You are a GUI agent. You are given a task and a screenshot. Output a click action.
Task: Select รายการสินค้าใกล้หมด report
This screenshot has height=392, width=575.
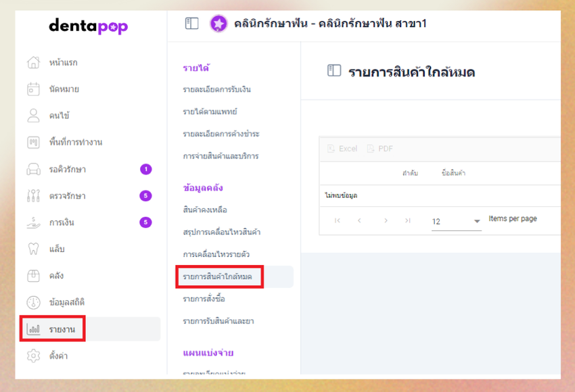point(217,276)
